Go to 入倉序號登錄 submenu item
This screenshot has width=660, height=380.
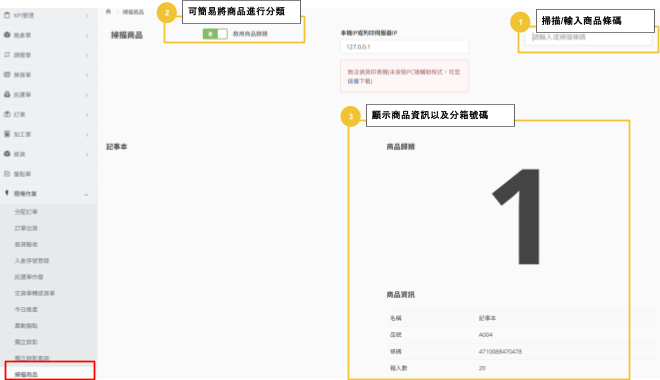(32, 260)
